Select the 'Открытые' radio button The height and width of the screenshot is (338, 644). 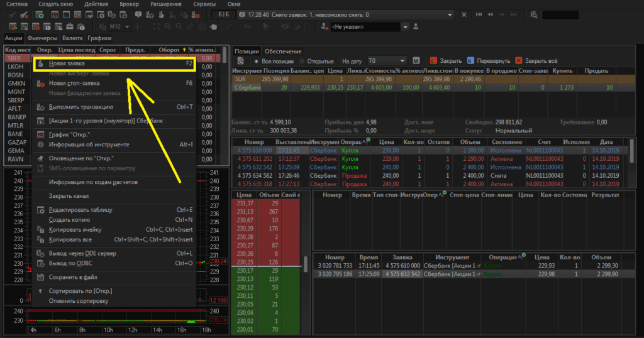click(303, 61)
